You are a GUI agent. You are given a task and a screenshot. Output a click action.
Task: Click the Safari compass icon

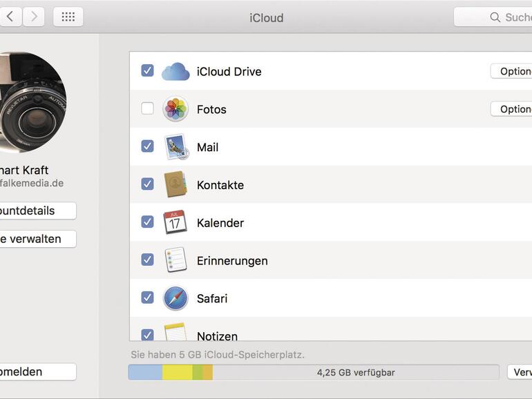coord(175,298)
